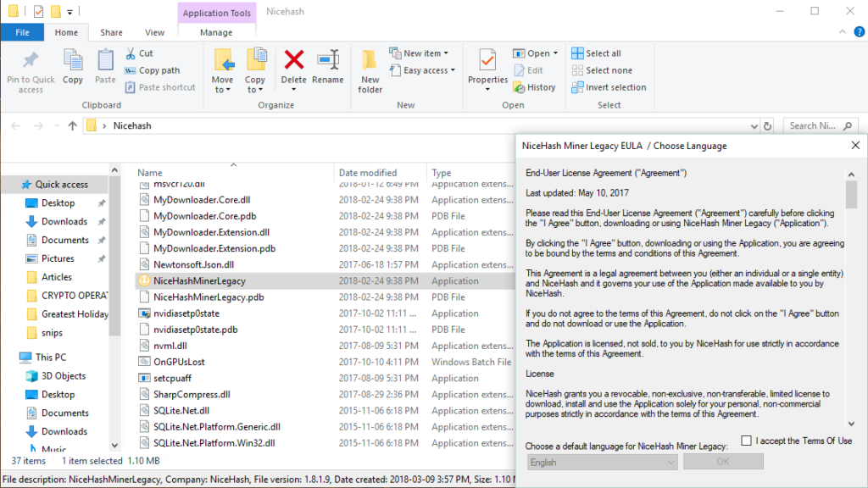Click the Cut scissors icon
This screenshot has width=868, height=488.
[131, 53]
